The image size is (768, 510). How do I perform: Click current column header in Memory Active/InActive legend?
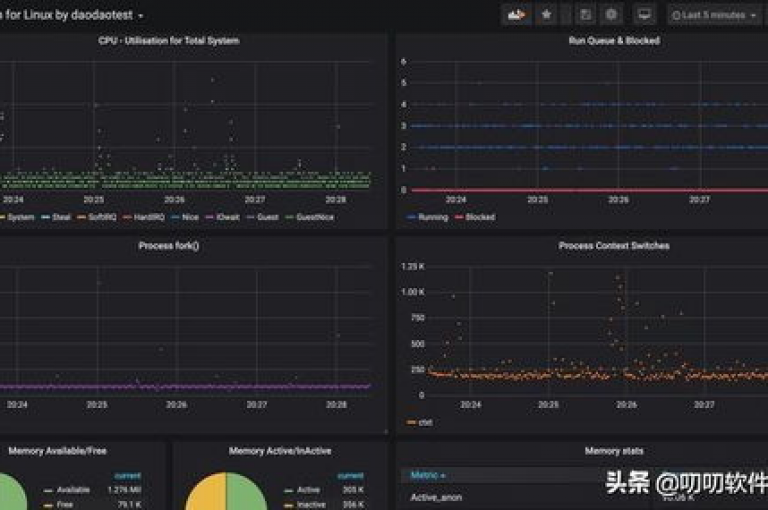351,476
